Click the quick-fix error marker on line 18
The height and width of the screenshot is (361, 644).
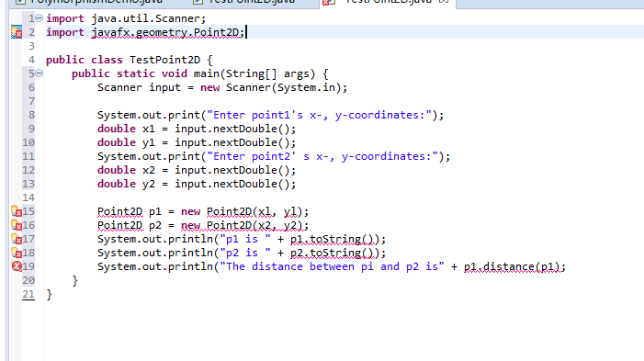(17, 253)
